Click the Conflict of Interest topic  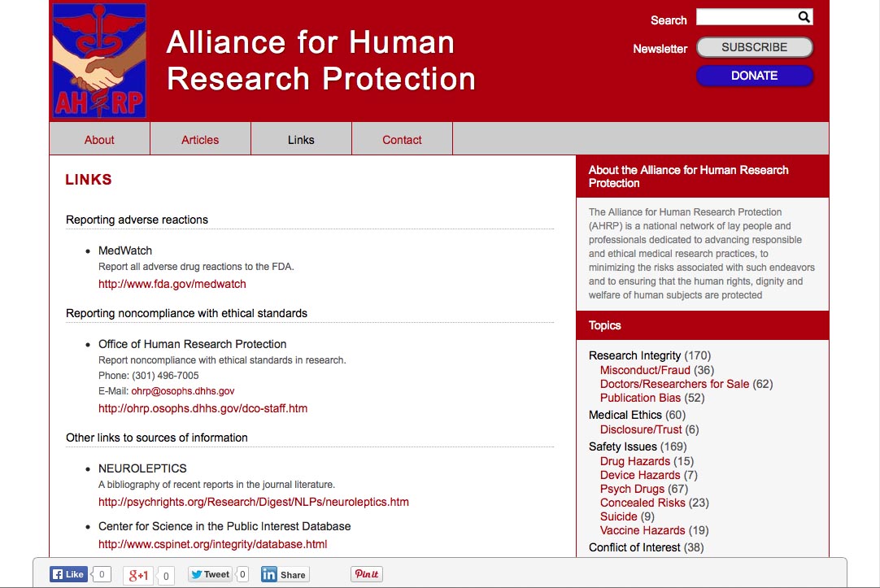click(634, 547)
